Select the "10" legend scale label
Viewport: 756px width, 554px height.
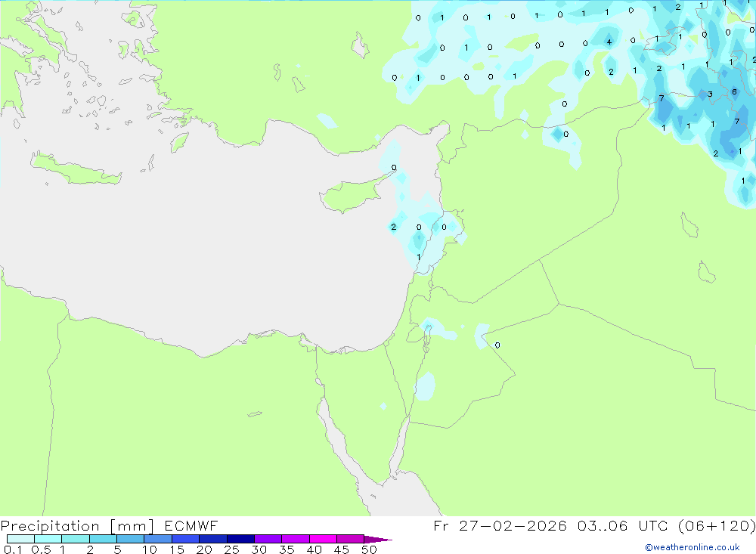(x=150, y=549)
